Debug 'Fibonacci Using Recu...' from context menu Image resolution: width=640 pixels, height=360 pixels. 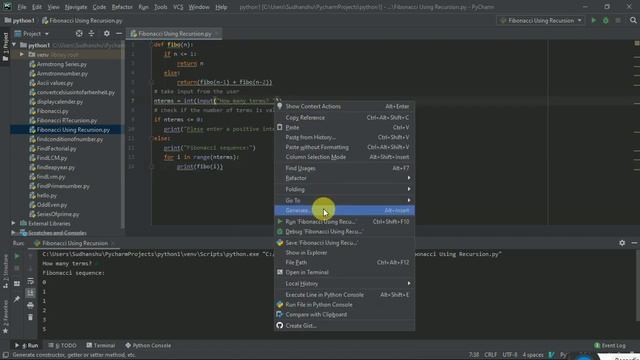click(x=344, y=231)
